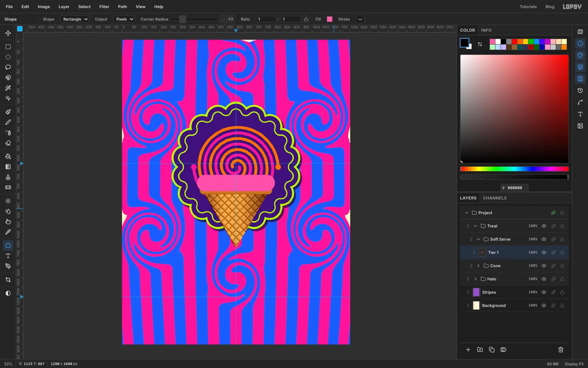Open the History panel icon
Image resolution: width=588 pixels, height=368 pixels.
580,91
